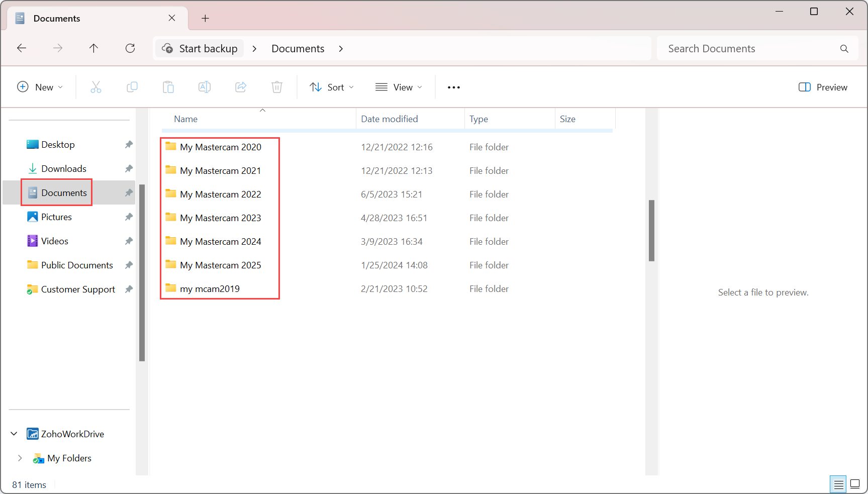Click pin icon beside Pictures
Image resolution: width=868 pixels, height=494 pixels.
click(x=129, y=217)
